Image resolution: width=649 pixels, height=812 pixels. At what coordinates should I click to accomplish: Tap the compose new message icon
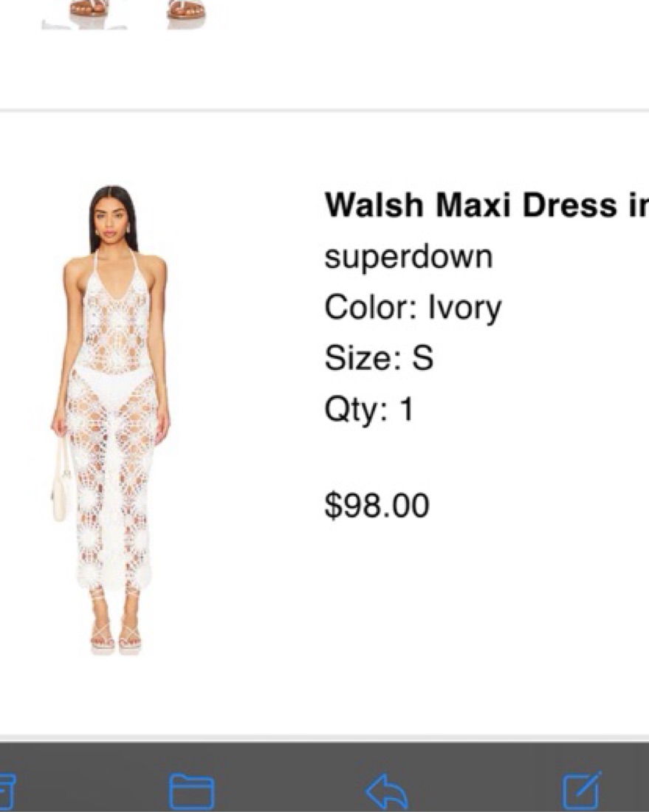tap(583, 791)
